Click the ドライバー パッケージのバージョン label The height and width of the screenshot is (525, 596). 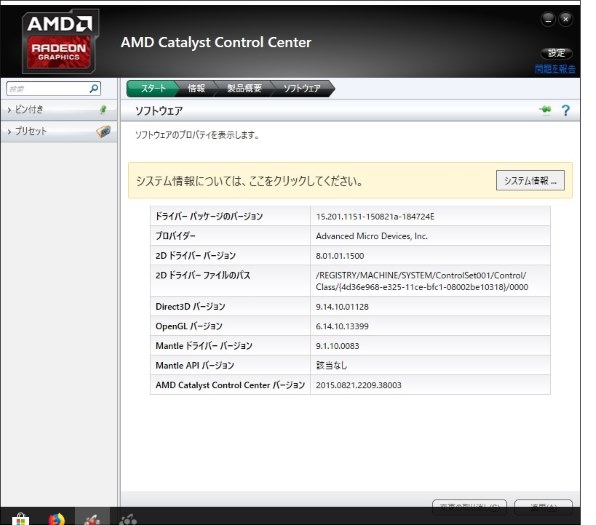click(209, 216)
